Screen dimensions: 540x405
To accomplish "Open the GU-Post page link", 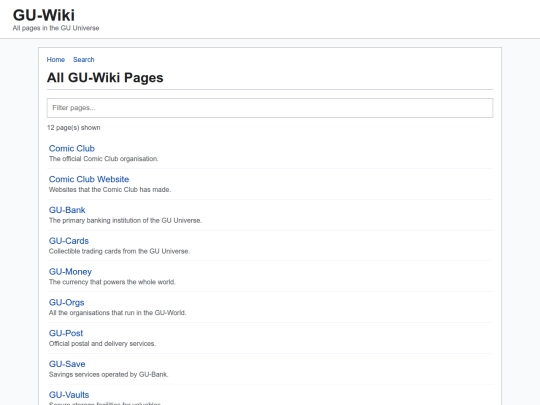I will click(x=66, y=333).
